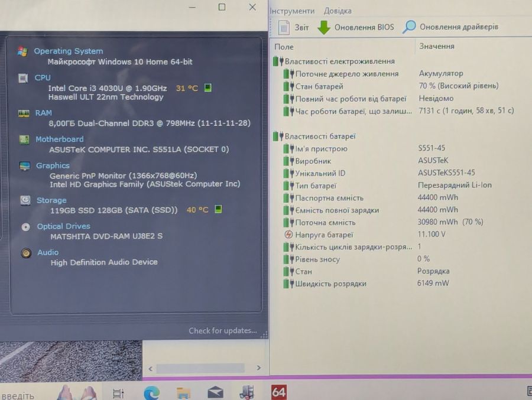Click the AIDA64 taskbar icon
Screen dimensions: 532x400
[x=278, y=392]
